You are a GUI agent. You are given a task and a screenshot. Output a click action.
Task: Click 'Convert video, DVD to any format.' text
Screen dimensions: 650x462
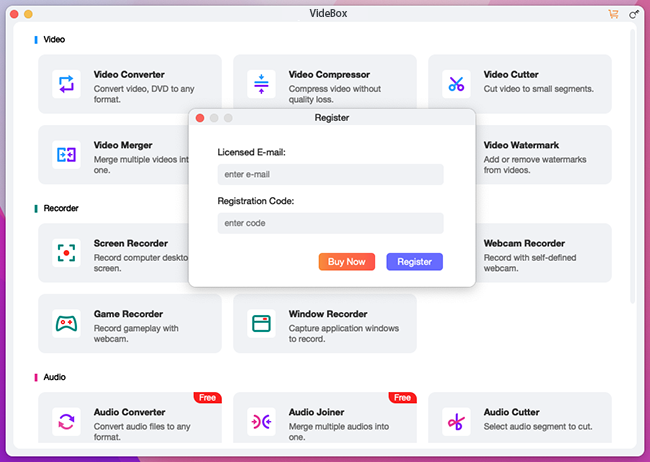point(144,94)
